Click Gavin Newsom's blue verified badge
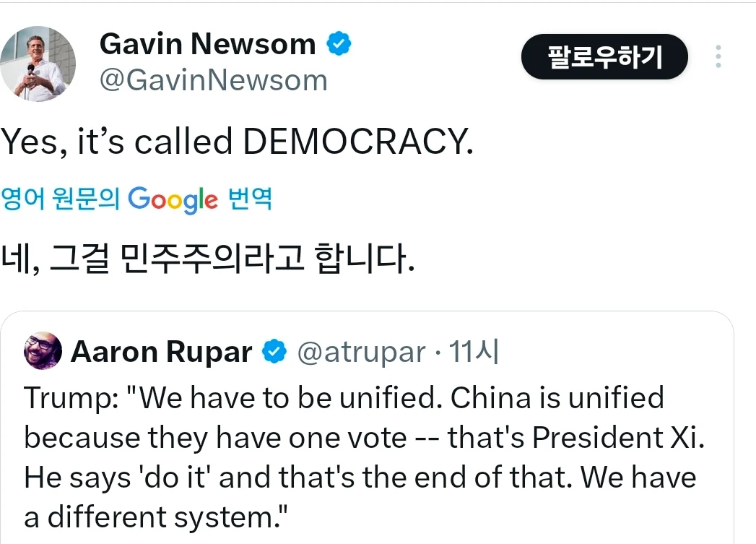The image size is (756, 544). click(x=339, y=45)
